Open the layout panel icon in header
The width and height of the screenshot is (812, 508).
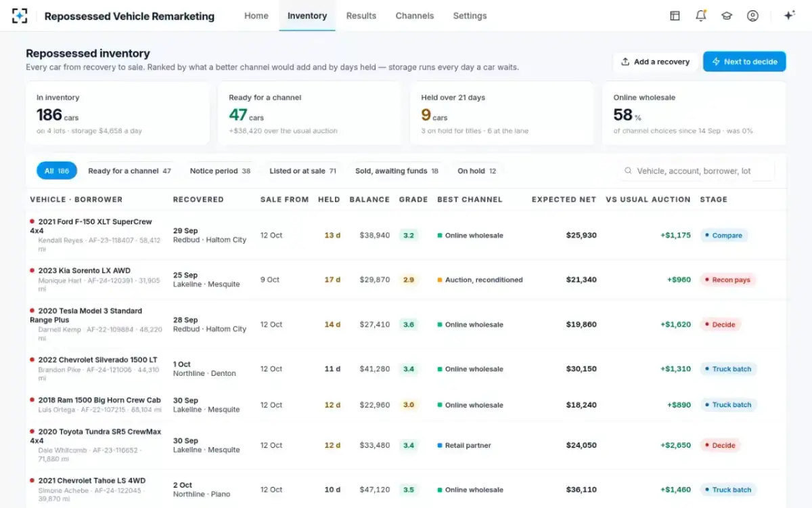coord(675,16)
